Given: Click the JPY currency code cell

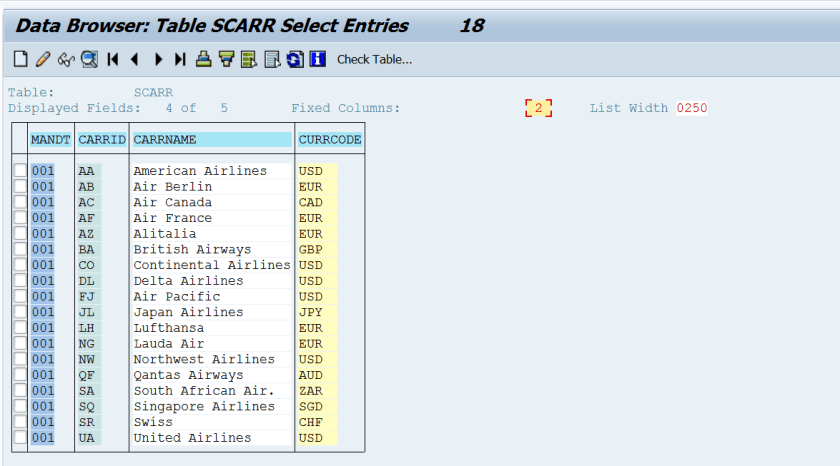Looking at the screenshot, I should point(317,312).
